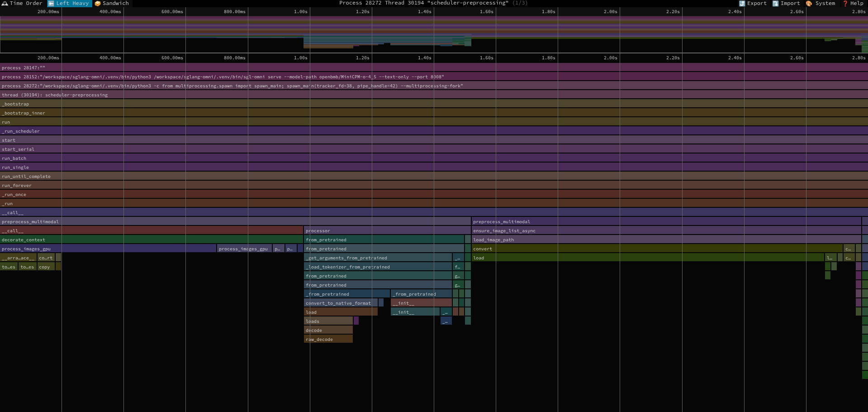Select the ensure_image_list_async frame
The width and height of the screenshot is (868, 412).
(x=666, y=230)
